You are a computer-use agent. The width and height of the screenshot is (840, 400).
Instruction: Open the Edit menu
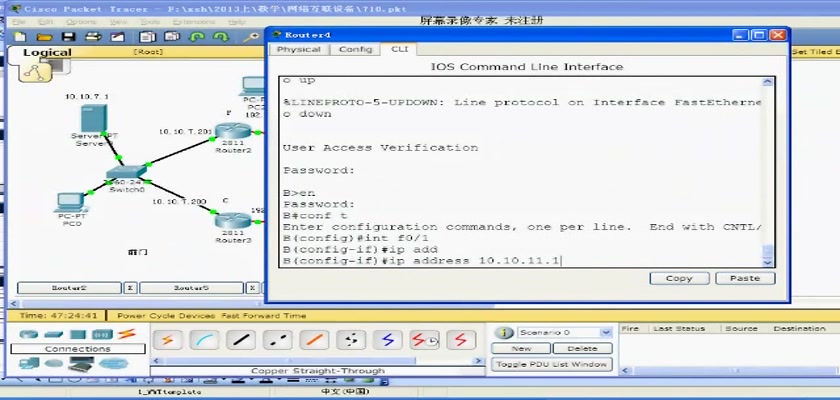[46, 22]
